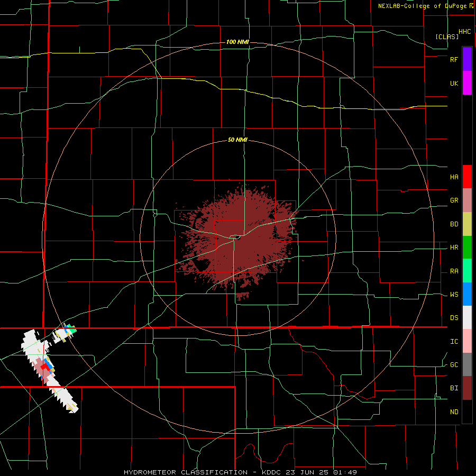Viewport: 476px width, 476px height.
Task: Click the KDDC radar site identifier
Action: 270,472
